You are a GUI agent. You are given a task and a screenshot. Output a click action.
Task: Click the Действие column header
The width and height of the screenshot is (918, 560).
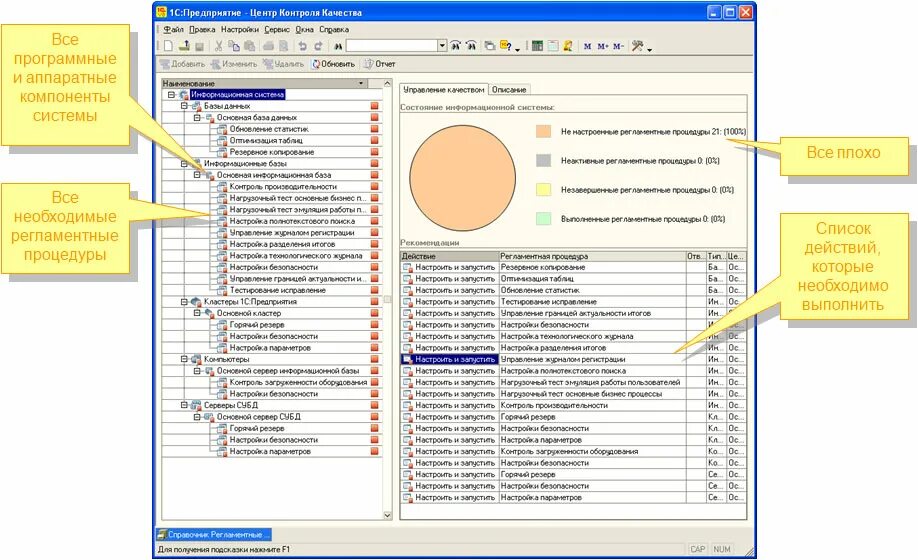pyautogui.click(x=450, y=256)
